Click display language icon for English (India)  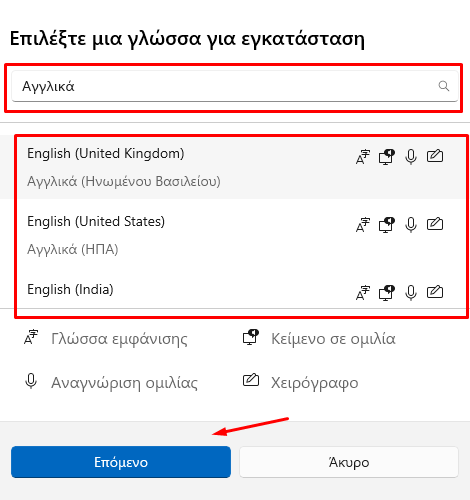[363, 293]
